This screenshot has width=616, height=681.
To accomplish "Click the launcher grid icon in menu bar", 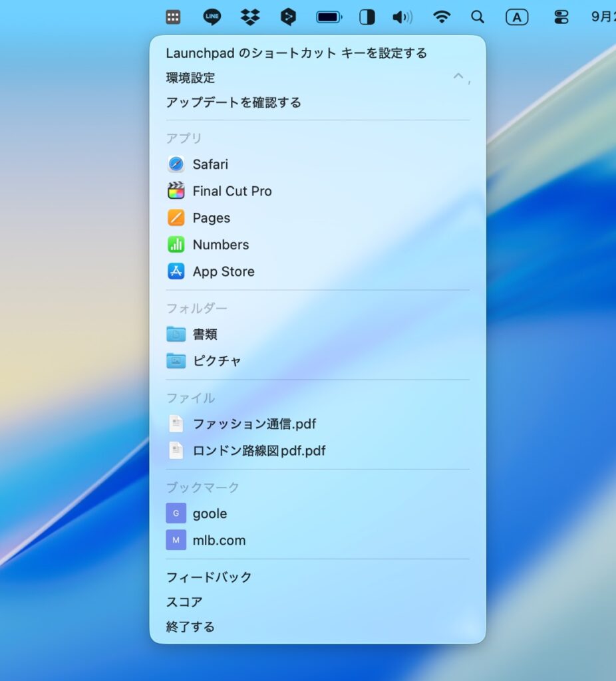I will click(x=173, y=17).
